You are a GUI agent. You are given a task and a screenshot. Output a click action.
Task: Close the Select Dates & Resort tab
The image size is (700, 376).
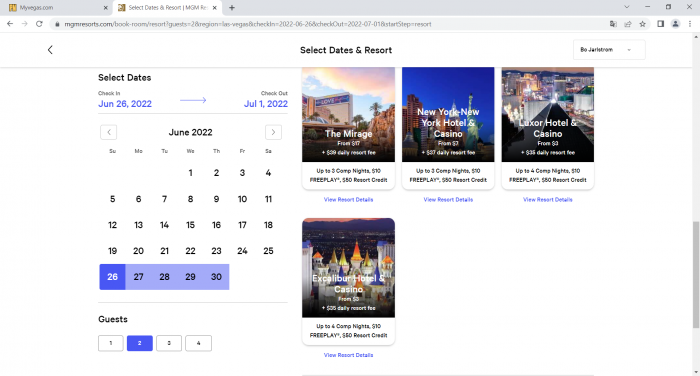click(215, 8)
